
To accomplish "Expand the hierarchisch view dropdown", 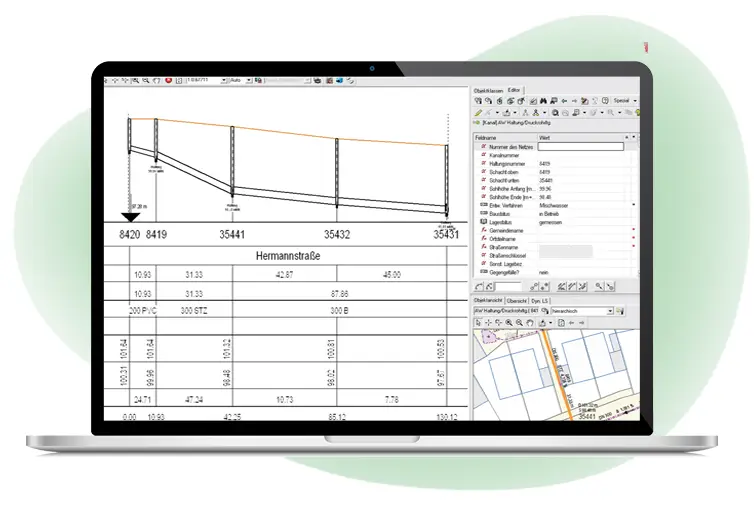I will tap(612, 311).
